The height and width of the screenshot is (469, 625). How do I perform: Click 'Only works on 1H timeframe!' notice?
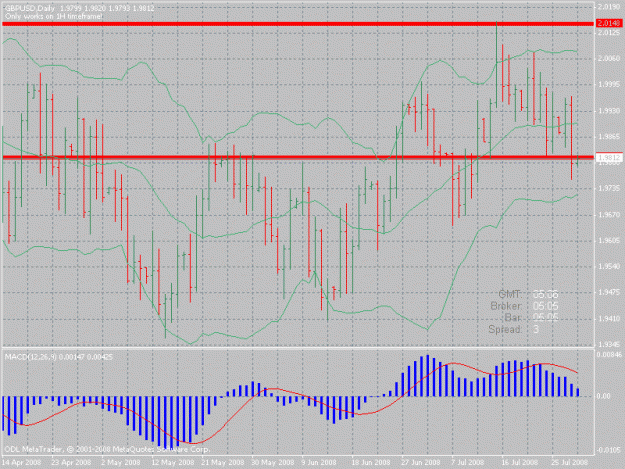54,16
